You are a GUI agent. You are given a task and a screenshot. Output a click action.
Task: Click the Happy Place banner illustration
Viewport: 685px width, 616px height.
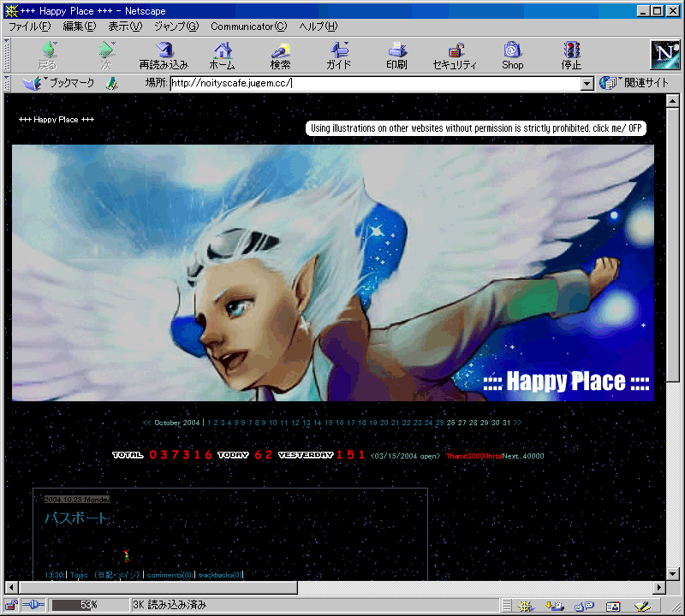[333, 273]
